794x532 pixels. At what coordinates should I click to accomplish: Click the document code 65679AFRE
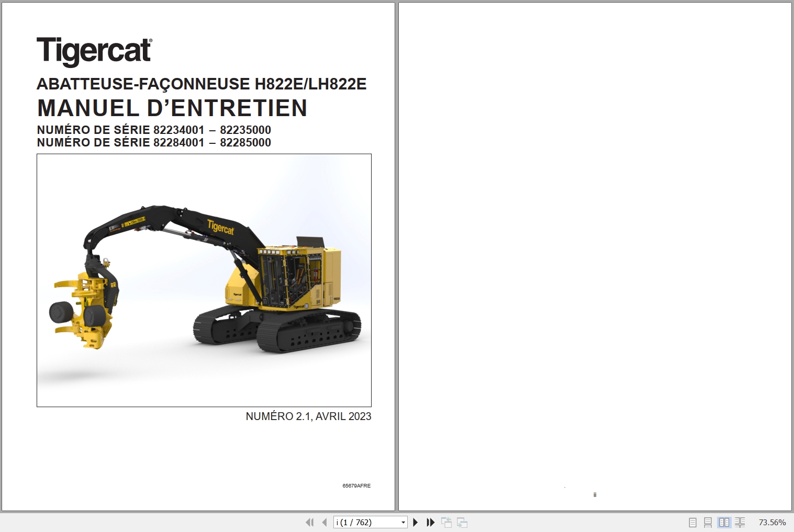click(x=357, y=485)
